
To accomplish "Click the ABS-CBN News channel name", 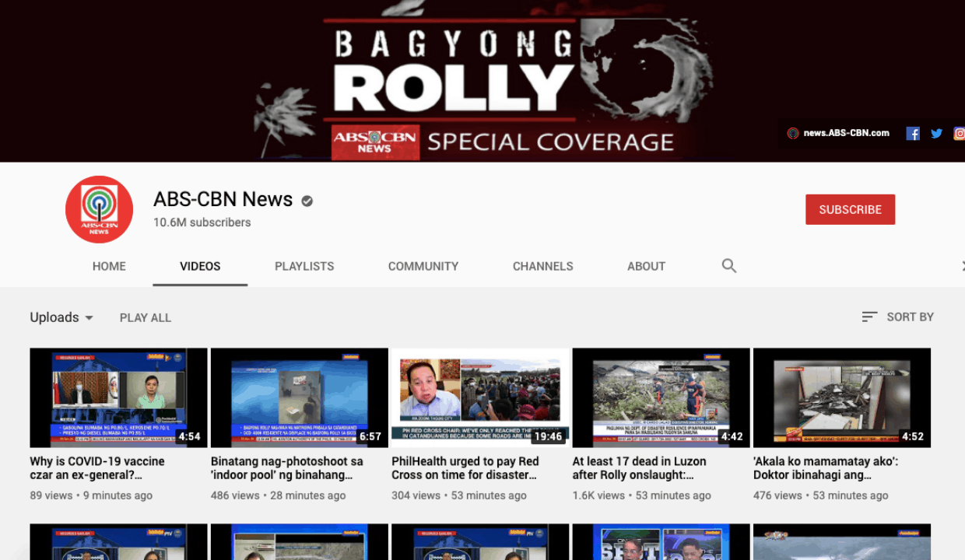I will 223,200.
